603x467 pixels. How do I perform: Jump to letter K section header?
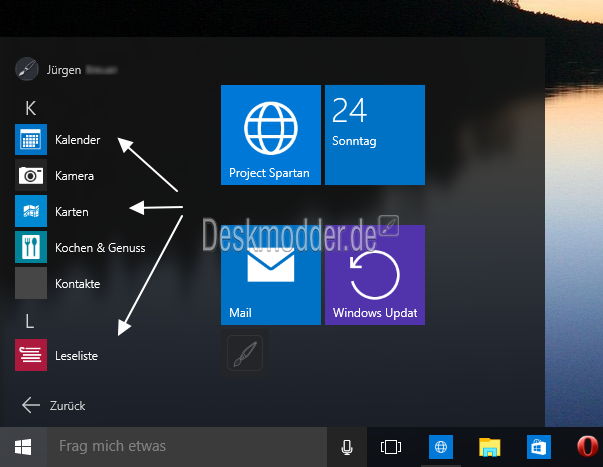(x=30, y=108)
